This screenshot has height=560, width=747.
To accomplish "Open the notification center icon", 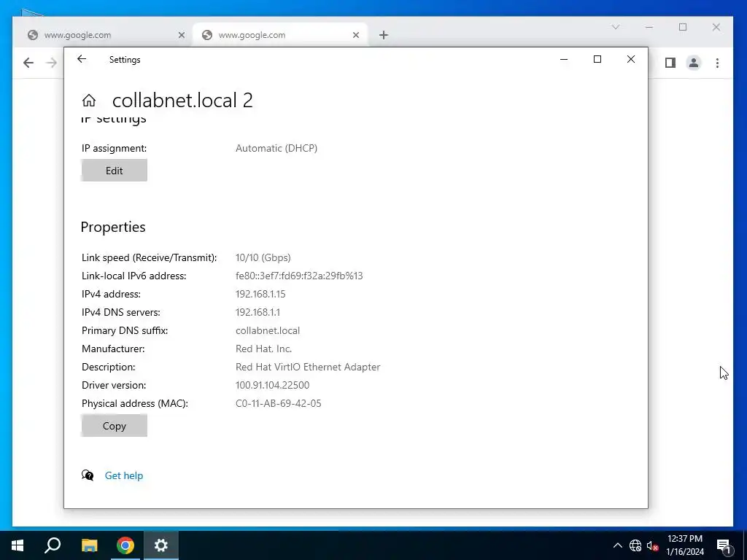I will click(x=724, y=545).
